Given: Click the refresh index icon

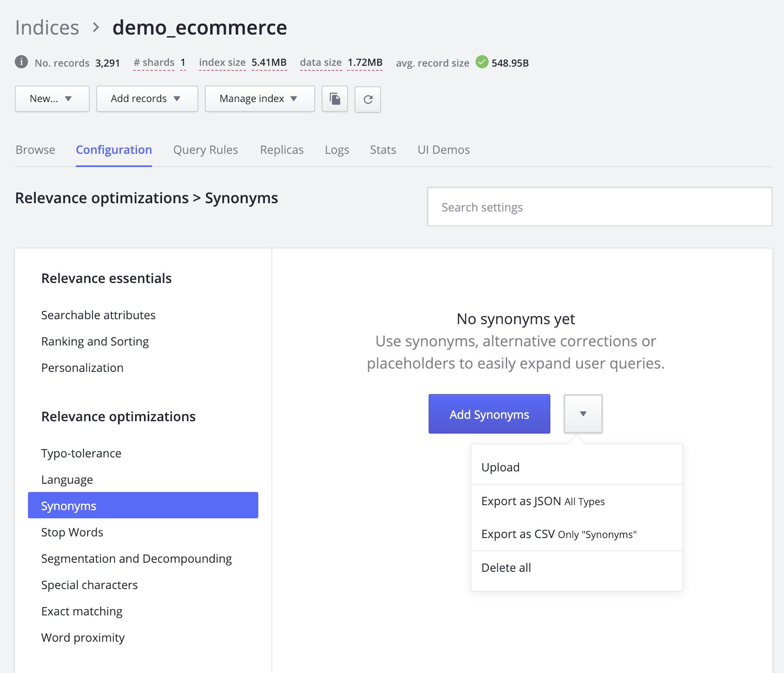Looking at the screenshot, I should (368, 100).
